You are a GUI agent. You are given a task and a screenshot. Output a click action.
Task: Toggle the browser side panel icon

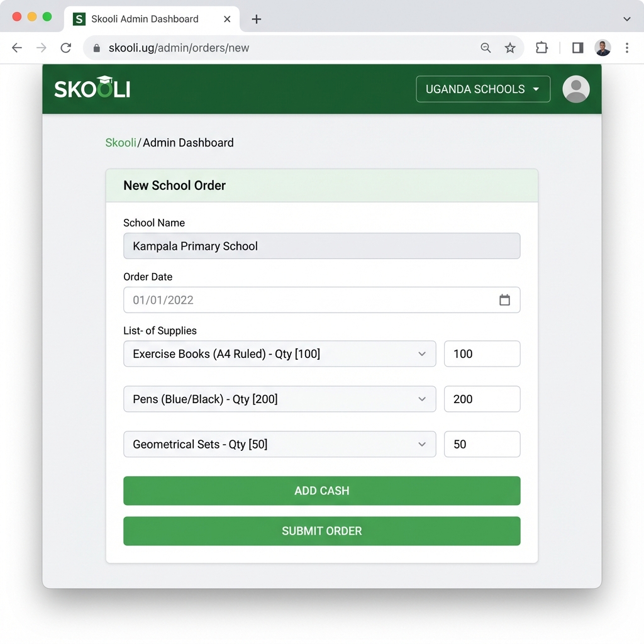[x=577, y=48]
